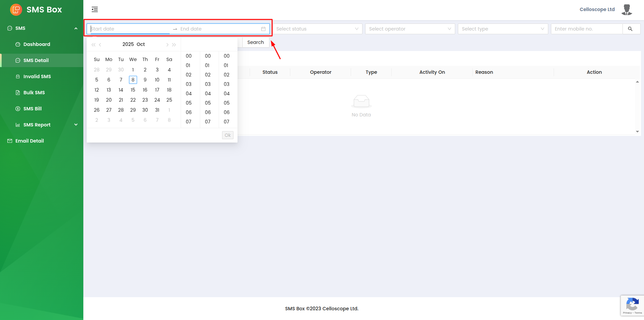The width and height of the screenshot is (644, 320).
Task: Go to previous year with double-left arrow
Action: tap(93, 45)
